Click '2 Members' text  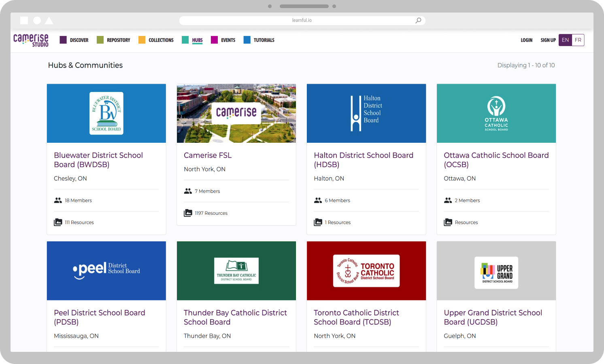467,200
